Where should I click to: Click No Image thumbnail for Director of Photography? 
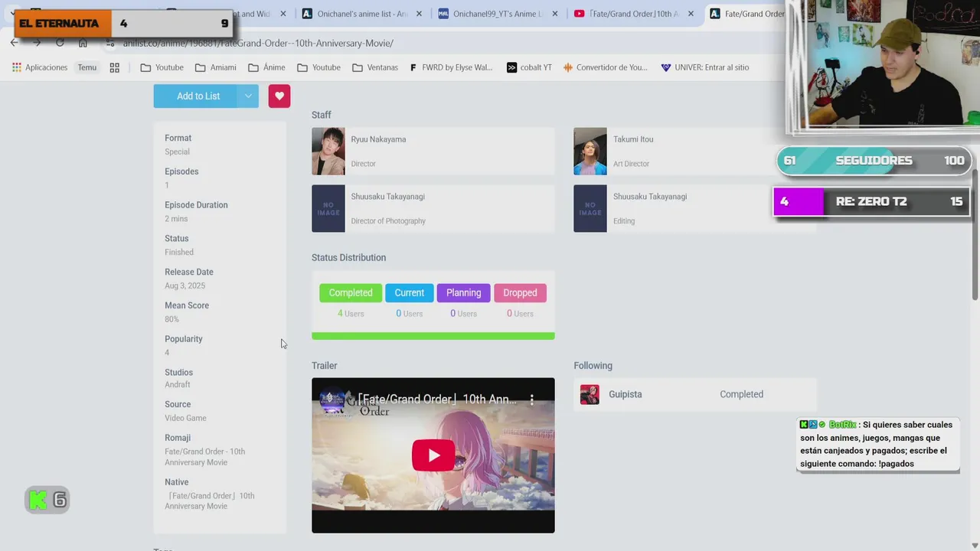pyautogui.click(x=328, y=208)
